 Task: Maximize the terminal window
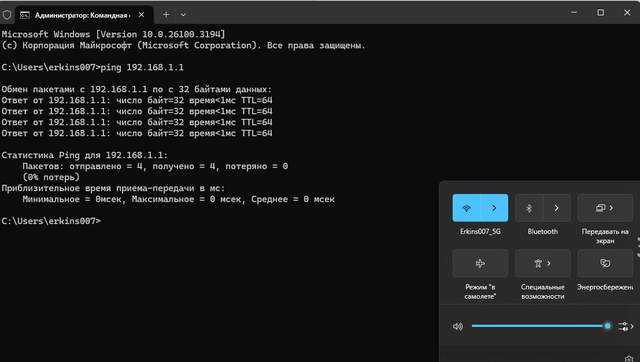click(x=600, y=13)
